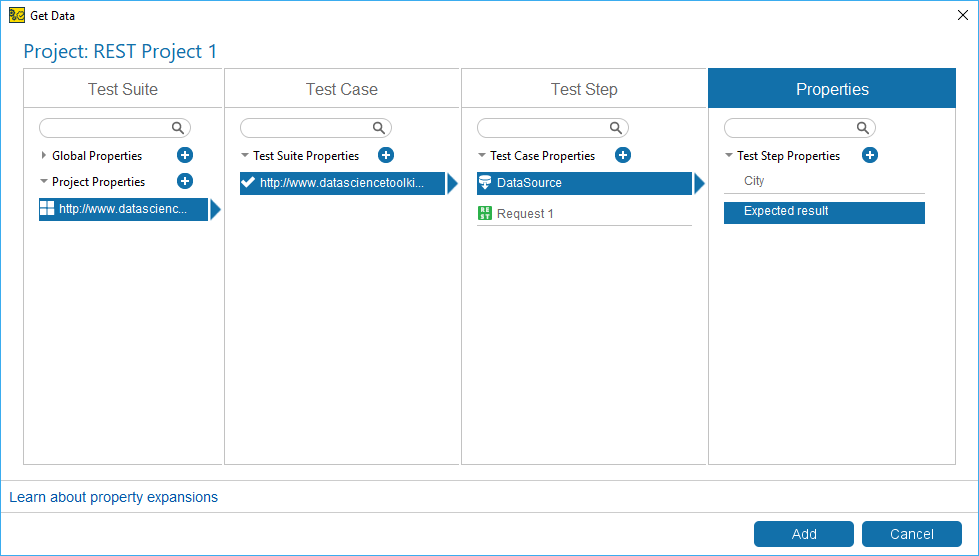Screen dimensions: 979x556
Task: Add a new Test Suite property
Action: [386, 155]
